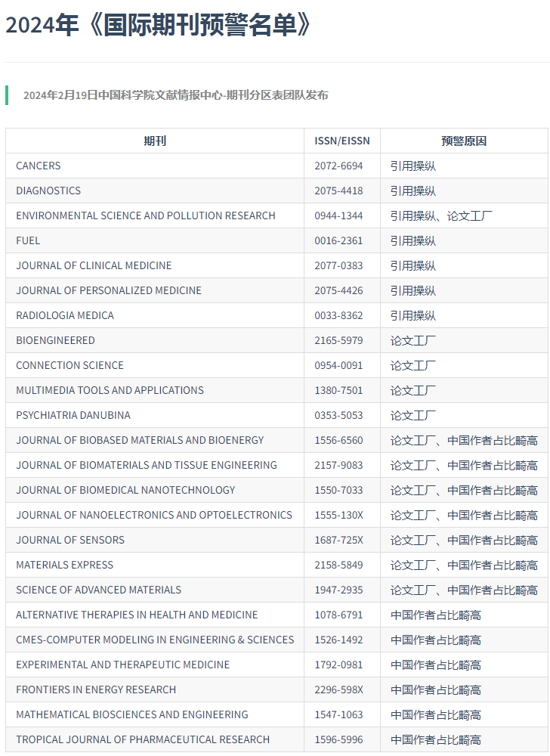Click the BIOENGINEERED journal name
The image size is (550, 756).
click(x=55, y=340)
